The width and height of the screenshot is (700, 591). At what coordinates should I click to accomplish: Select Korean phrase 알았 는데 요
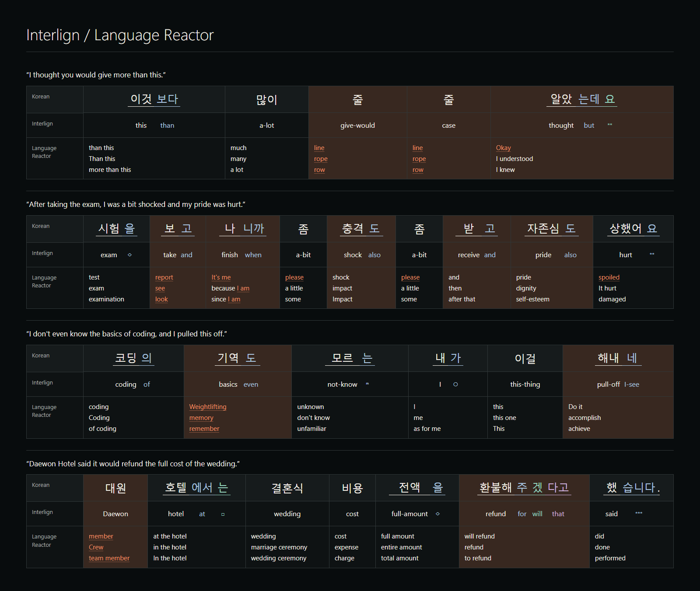582,99
